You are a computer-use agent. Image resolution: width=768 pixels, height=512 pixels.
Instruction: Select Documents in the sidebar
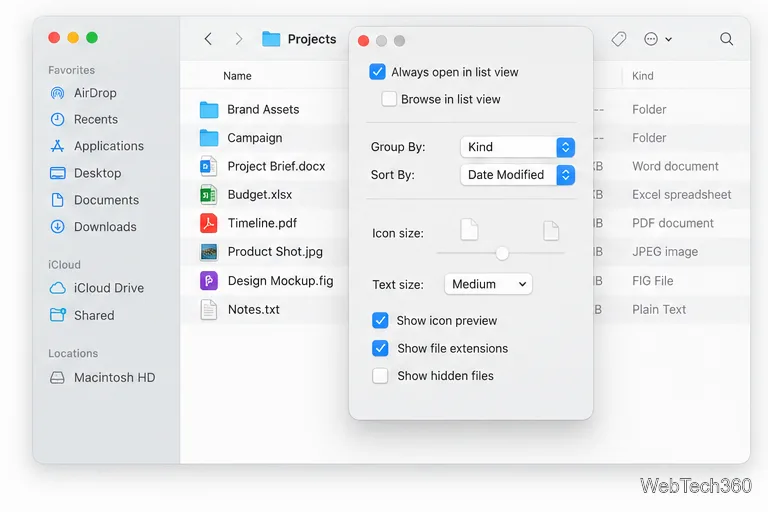[x=106, y=200]
